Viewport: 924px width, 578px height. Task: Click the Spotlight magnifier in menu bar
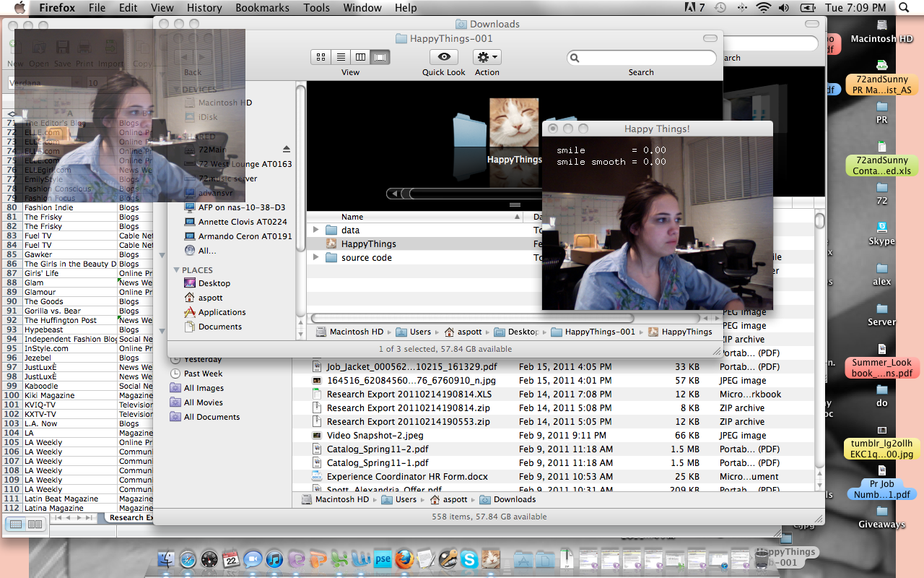pos(904,8)
